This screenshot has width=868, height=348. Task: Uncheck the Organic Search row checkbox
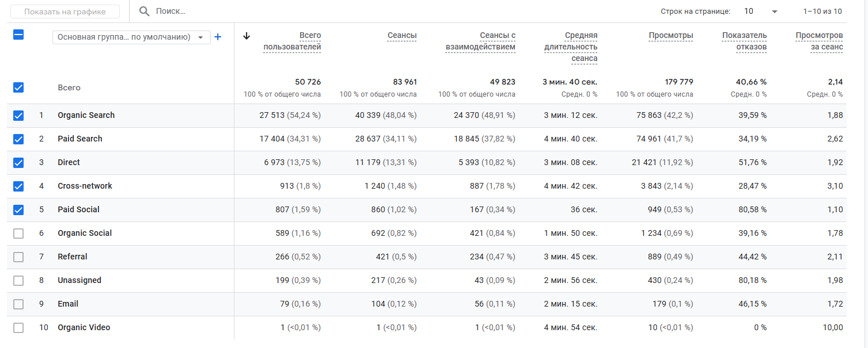coord(18,116)
